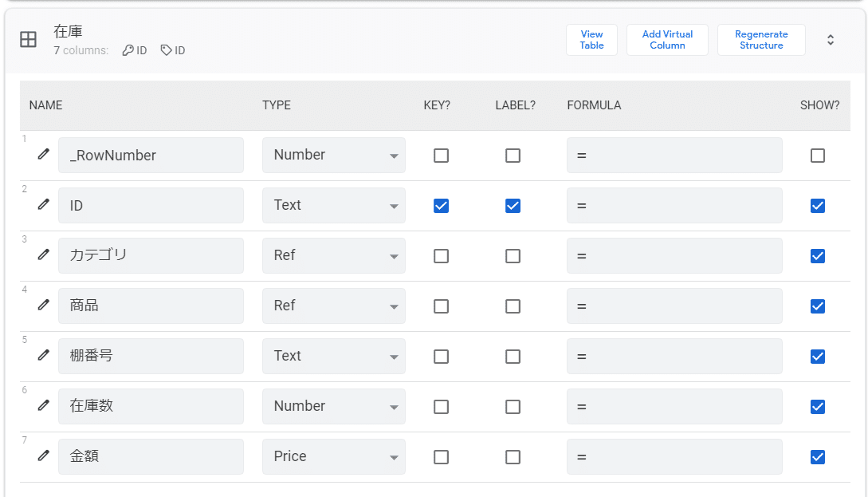Screen dimensions: 868x497
Task: Uncheck the KEY checkbox for ID
Action: (441, 206)
